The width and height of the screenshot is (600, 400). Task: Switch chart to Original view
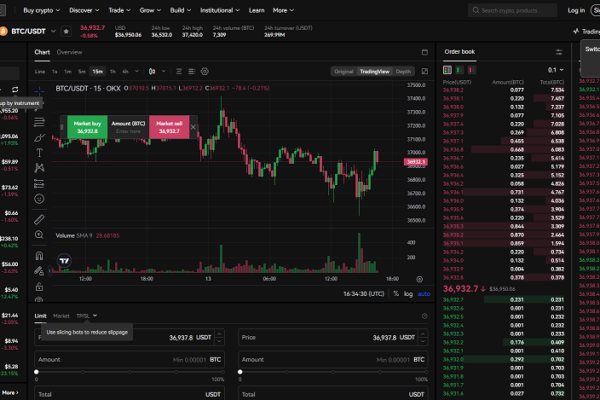coord(344,72)
